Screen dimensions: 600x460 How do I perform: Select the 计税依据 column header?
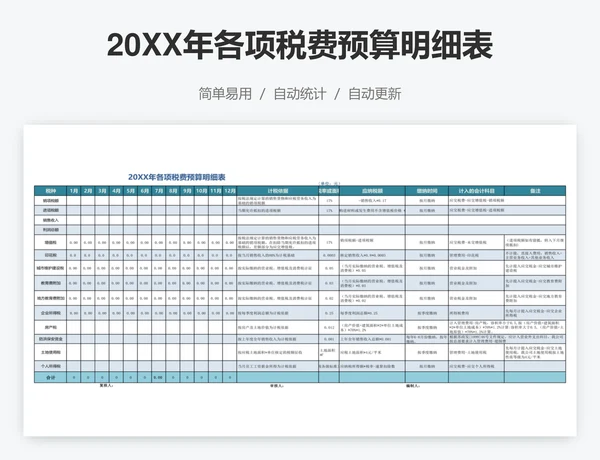click(278, 191)
